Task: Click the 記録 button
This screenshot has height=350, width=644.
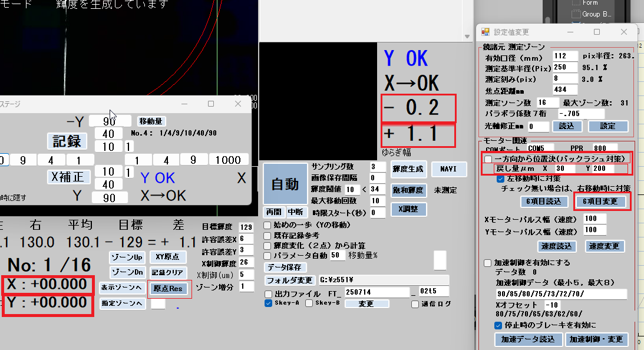Action: click(x=67, y=141)
